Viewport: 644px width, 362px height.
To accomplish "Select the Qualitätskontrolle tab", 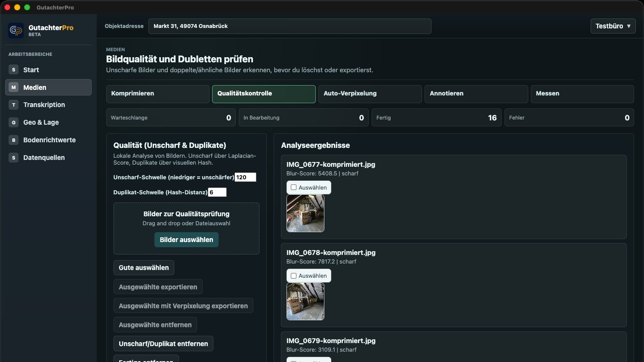I will point(264,94).
